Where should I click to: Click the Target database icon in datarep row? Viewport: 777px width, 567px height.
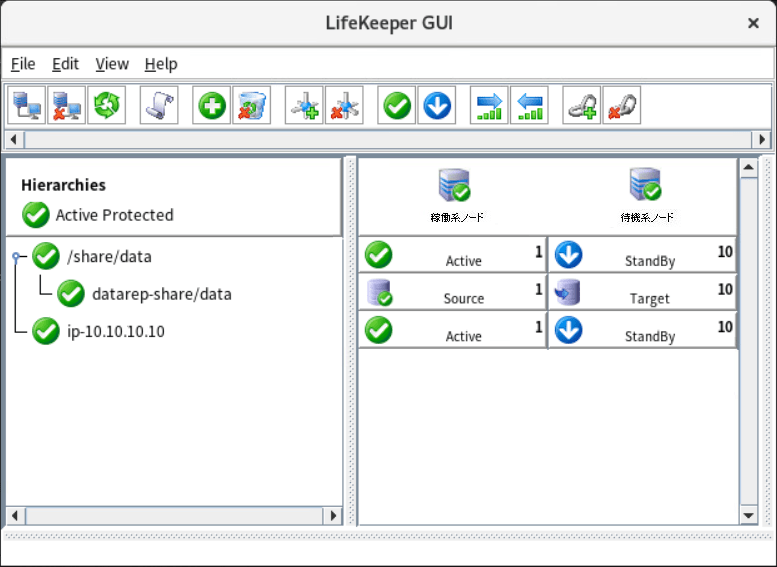tap(567, 292)
